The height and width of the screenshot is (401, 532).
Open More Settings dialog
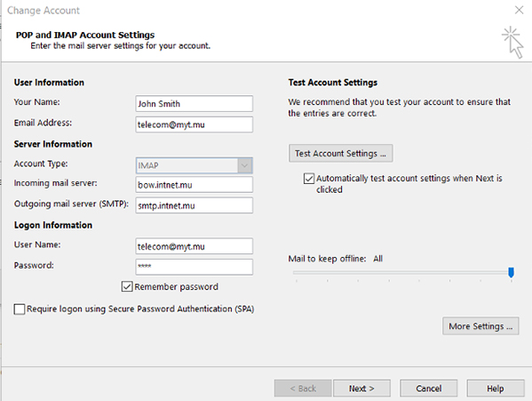(480, 326)
